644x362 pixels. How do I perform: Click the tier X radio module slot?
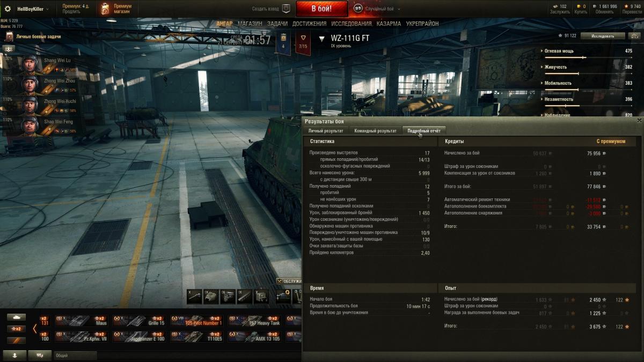pyautogui.click(x=261, y=296)
